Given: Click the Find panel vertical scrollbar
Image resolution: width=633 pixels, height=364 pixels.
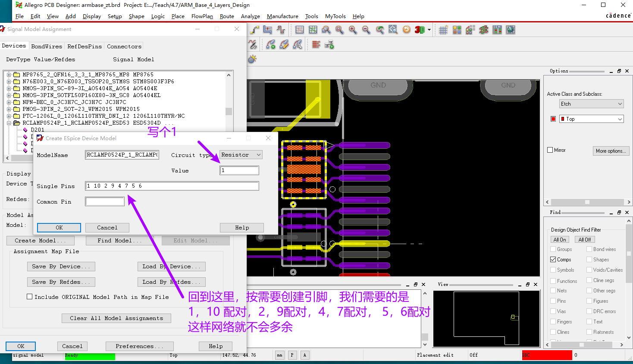Looking at the screenshot, I should click(x=629, y=279).
